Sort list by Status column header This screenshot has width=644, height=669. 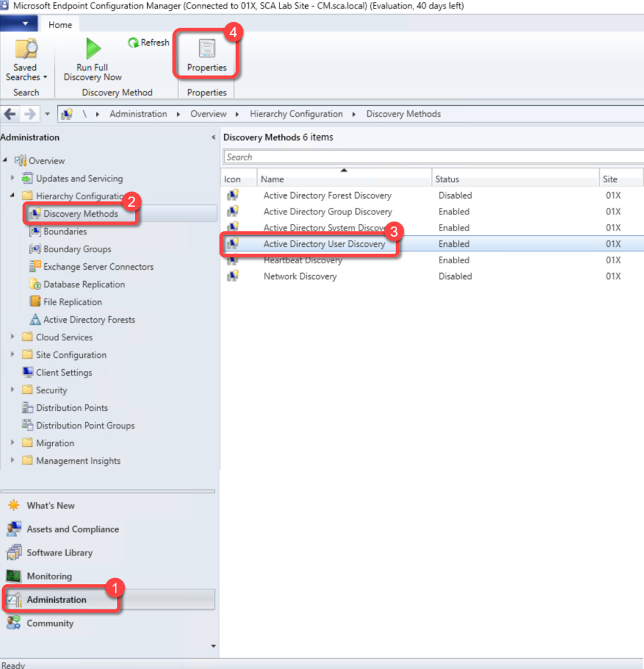coord(447,179)
